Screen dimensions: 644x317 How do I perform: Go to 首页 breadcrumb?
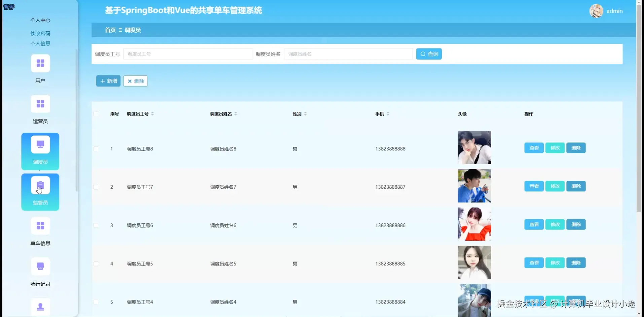110,30
